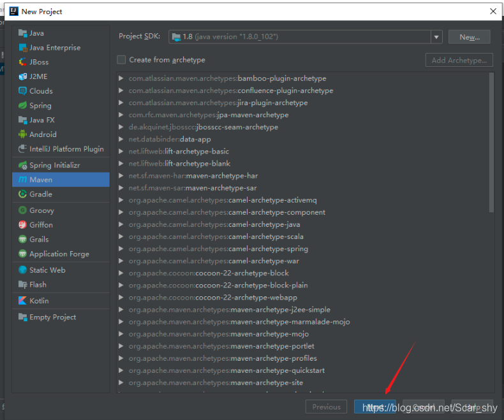Pick the Griffon icon

point(22,225)
